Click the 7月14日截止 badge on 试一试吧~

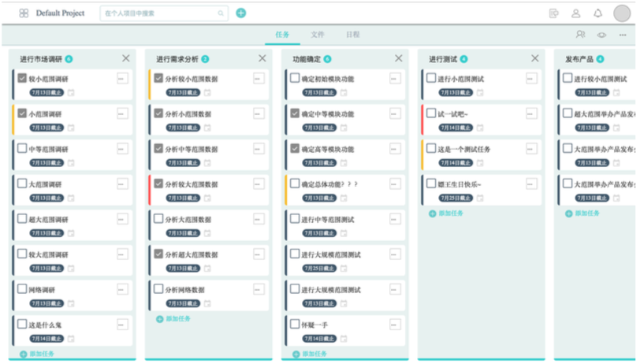[456, 128]
